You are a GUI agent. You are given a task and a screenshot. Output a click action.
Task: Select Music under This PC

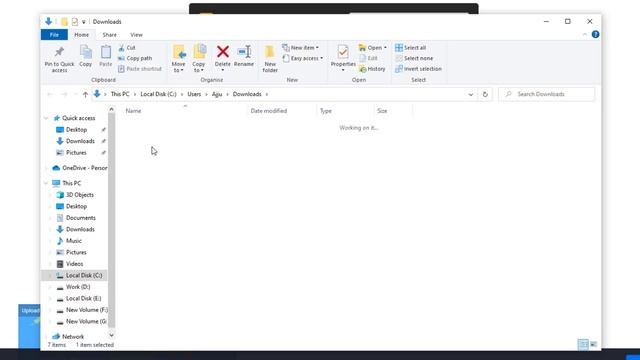click(73, 241)
